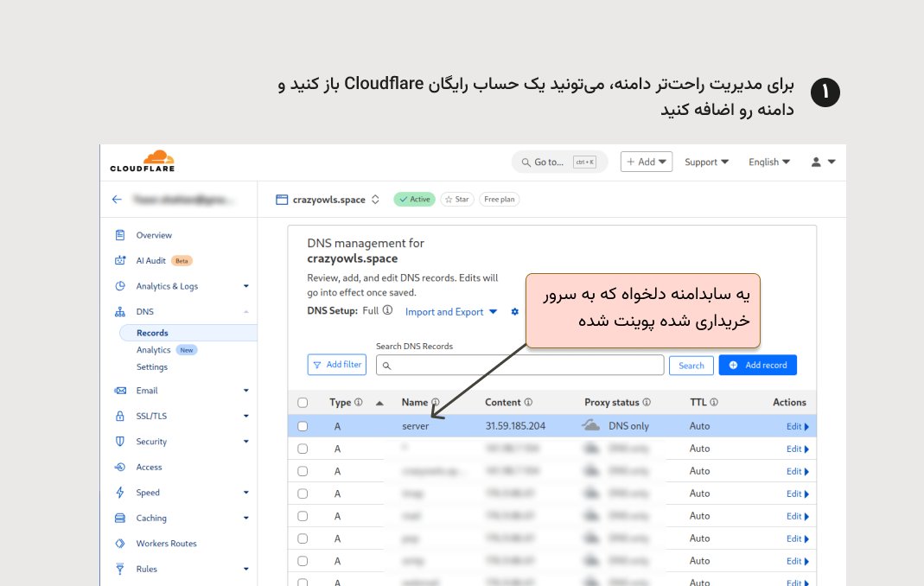Viewport: 924px width, 586px height.
Task: Expand Analytics & Logs section
Action: point(245,286)
